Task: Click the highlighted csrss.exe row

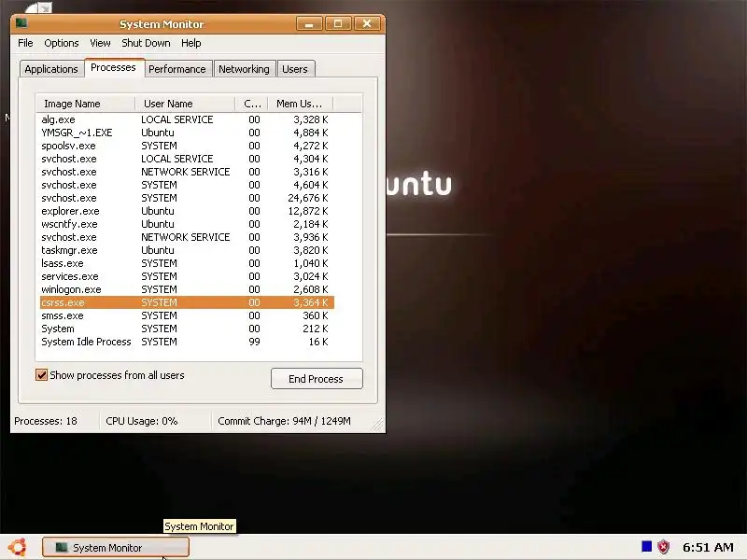Action: coord(187,302)
